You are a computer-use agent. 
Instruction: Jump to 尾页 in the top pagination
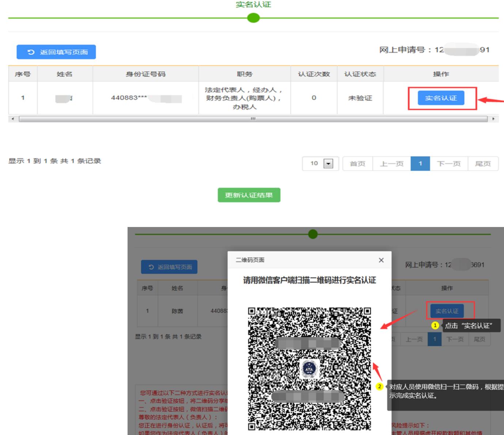483,163
